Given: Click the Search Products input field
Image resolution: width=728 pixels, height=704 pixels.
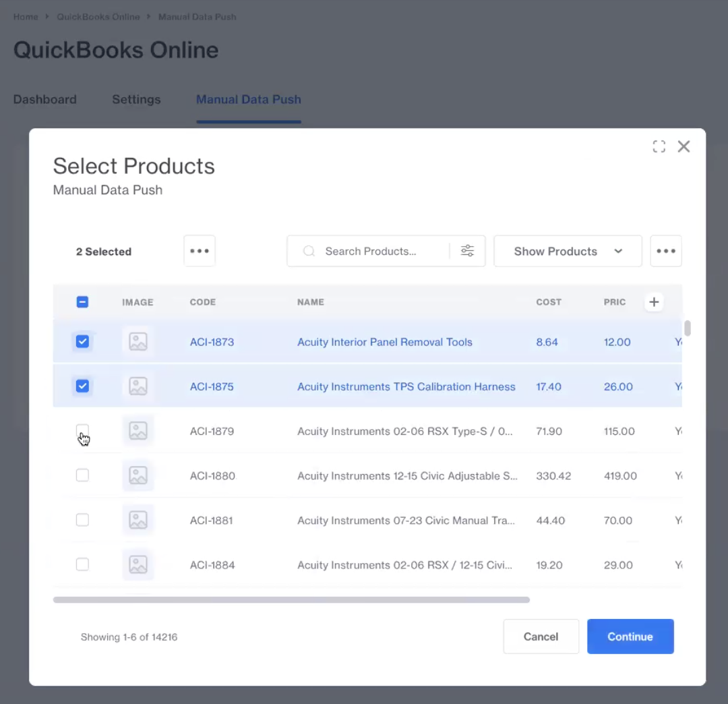Looking at the screenshot, I should pyautogui.click(x=386, y=252).
